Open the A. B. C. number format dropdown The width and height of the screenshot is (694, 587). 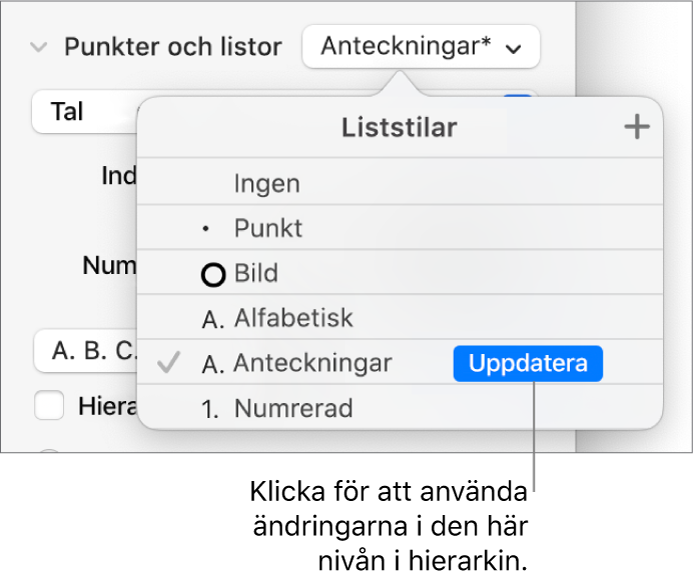click(86, 351)
